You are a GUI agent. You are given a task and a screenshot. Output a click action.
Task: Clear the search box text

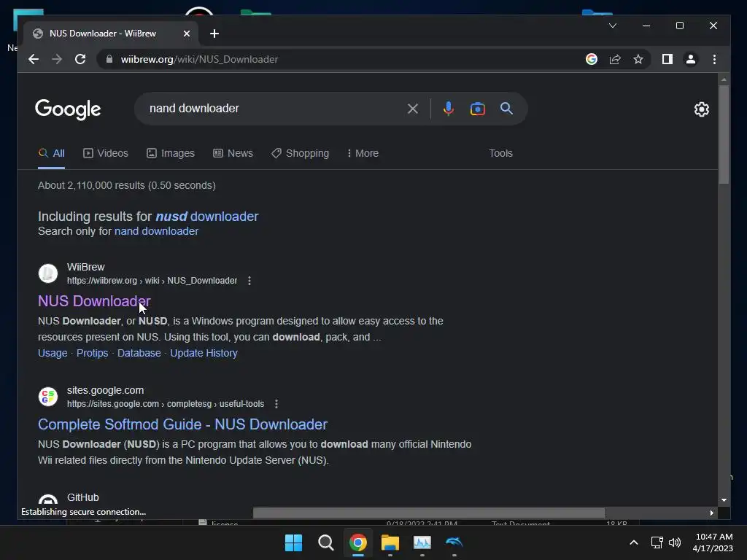coord(413,109)
